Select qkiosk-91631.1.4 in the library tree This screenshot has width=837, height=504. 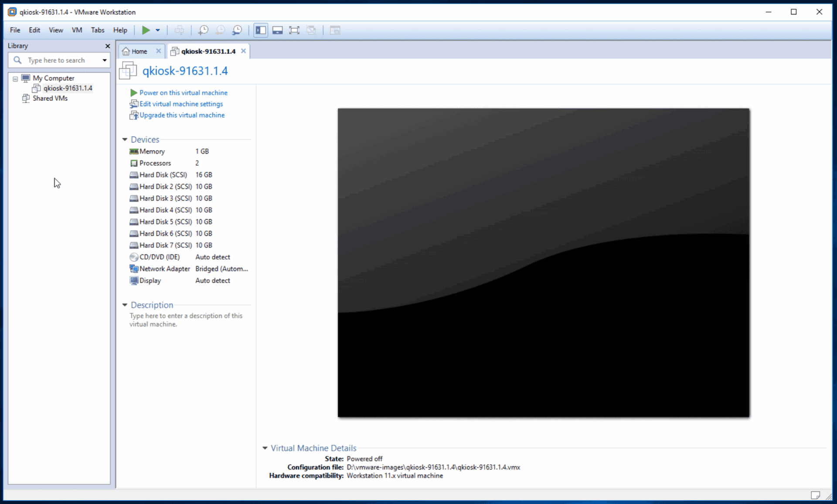[x=68, y=88]
